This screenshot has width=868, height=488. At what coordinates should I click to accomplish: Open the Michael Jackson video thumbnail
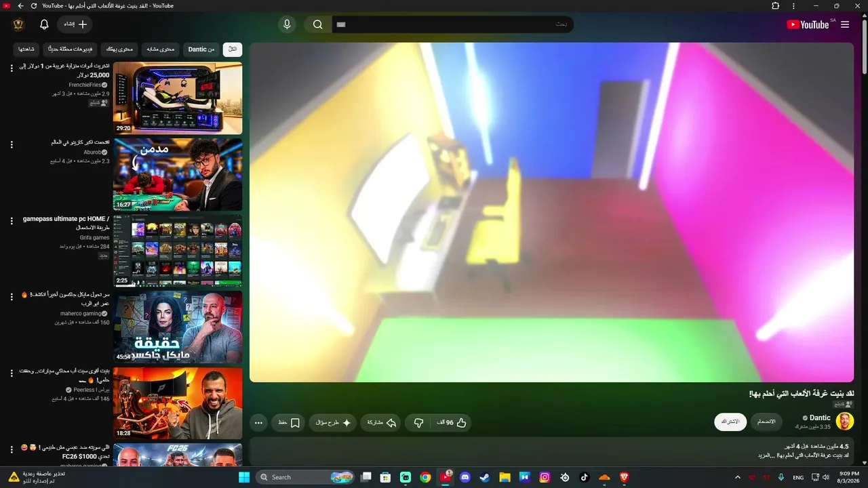[178, 327]
